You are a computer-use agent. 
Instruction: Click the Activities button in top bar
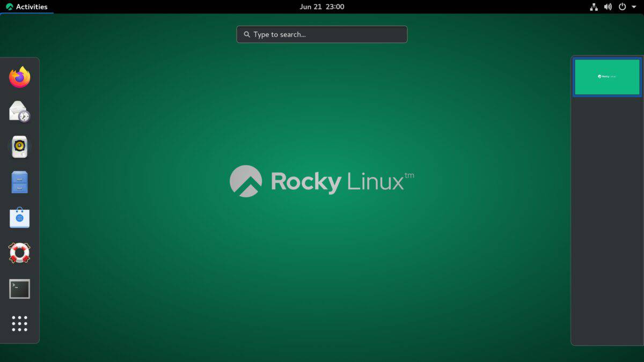tap(27, 7)
